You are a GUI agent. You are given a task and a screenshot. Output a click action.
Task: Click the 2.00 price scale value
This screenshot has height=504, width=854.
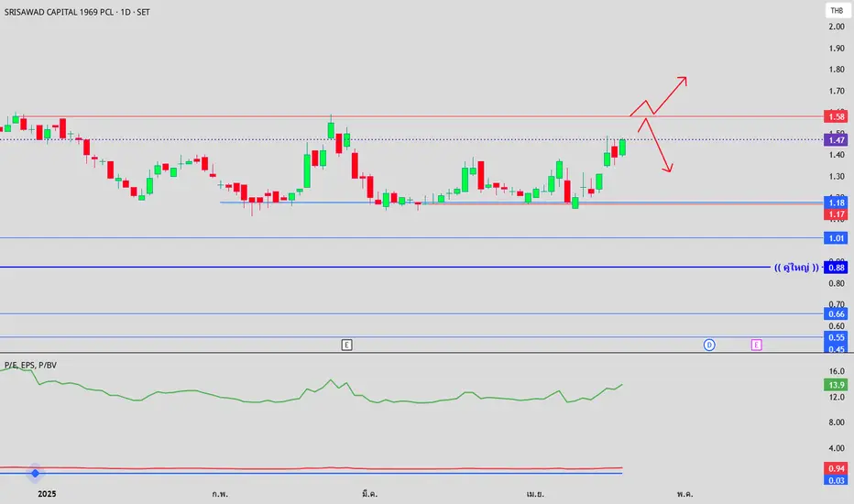click(x=837, y=27)
